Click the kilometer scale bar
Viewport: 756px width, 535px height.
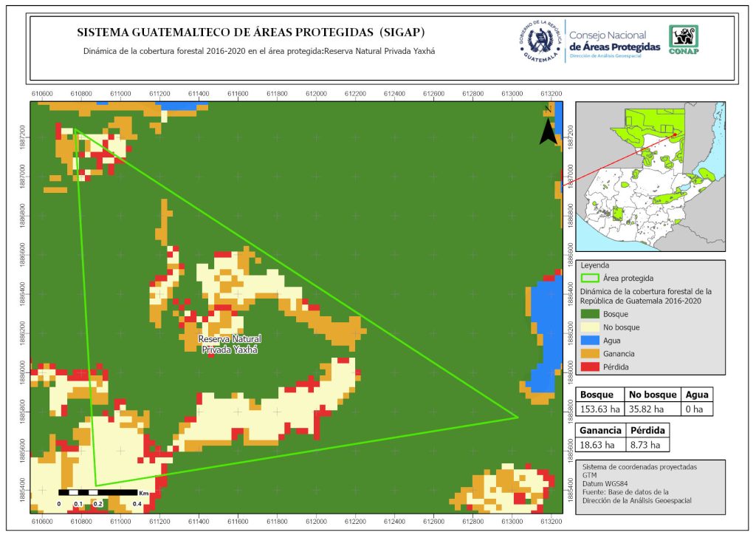pyautogui.click(x=98, y=492)
